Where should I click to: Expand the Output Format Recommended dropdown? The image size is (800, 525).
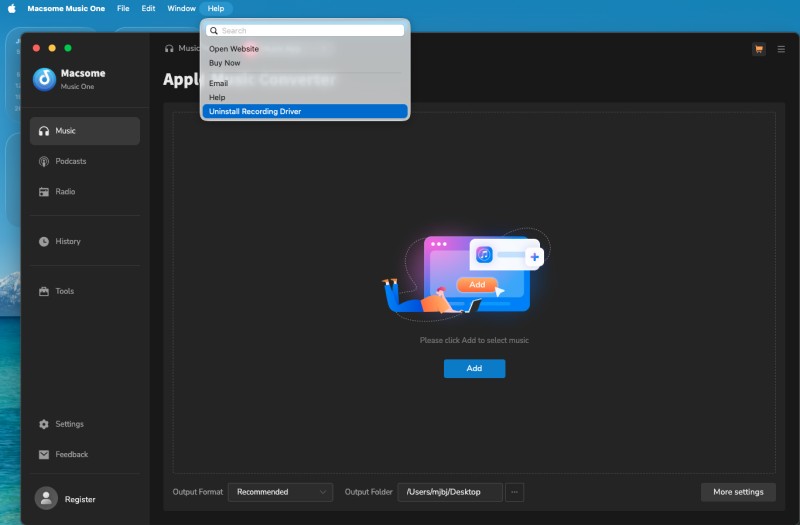[x=281, y=492]
